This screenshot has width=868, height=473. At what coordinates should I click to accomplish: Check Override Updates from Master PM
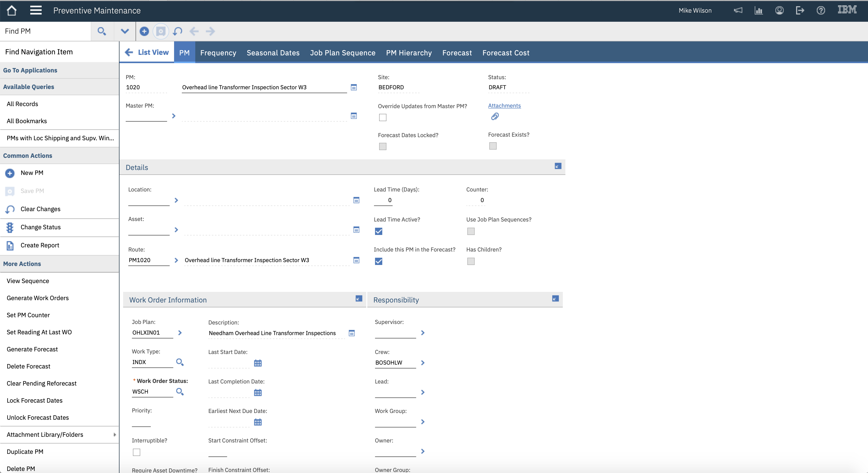(383, 117)
